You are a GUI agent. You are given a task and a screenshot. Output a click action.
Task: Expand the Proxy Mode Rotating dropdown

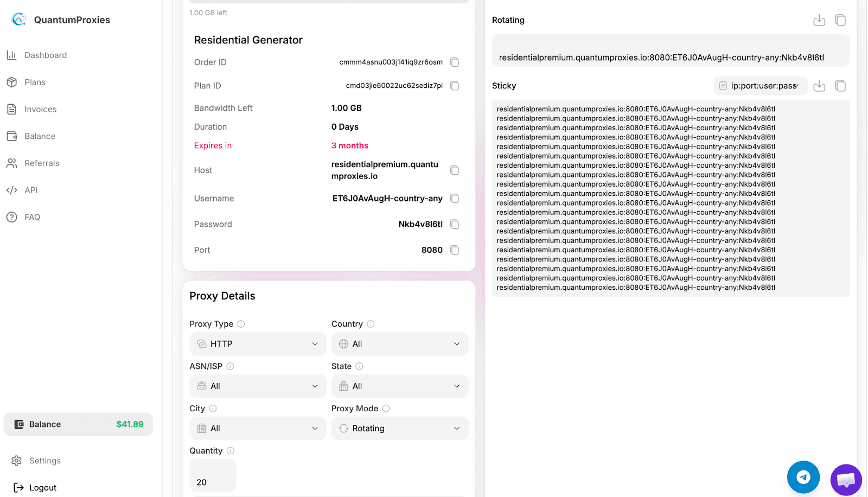400,429
